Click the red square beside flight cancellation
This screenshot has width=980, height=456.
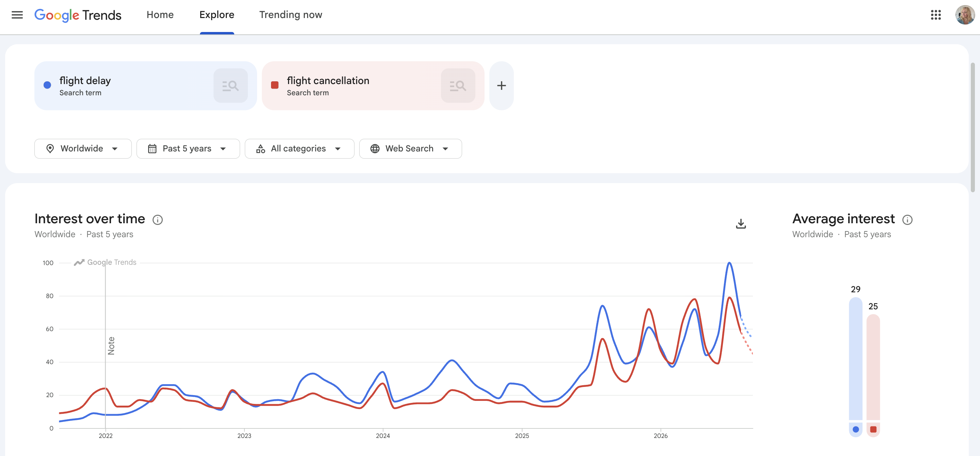tap(275, 85)
